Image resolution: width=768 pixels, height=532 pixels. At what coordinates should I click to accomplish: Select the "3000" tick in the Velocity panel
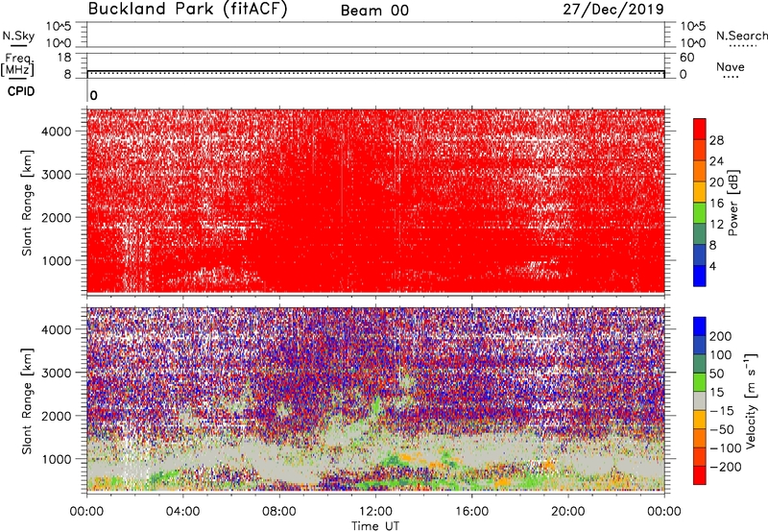[x=57, y=373]
